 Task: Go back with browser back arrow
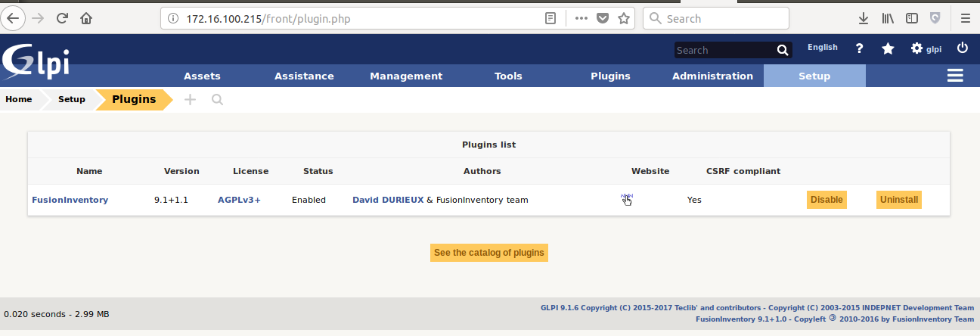[13, 18]
